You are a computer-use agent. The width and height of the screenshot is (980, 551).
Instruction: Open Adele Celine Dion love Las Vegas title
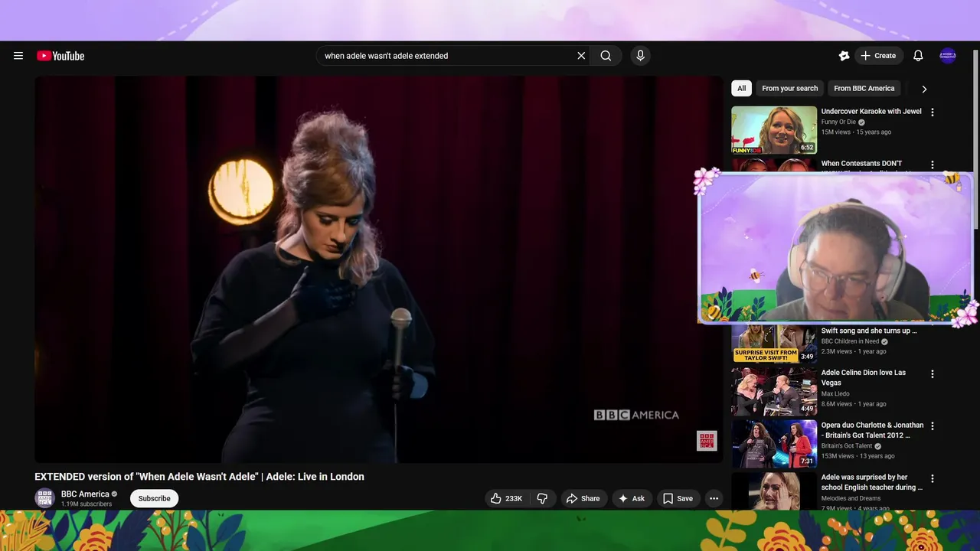(x=864, y=377)
